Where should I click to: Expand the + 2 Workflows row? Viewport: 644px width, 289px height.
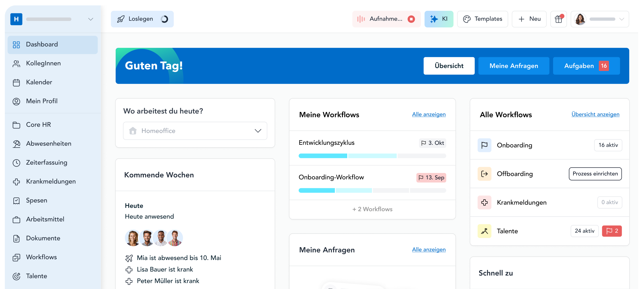(372, 209)
